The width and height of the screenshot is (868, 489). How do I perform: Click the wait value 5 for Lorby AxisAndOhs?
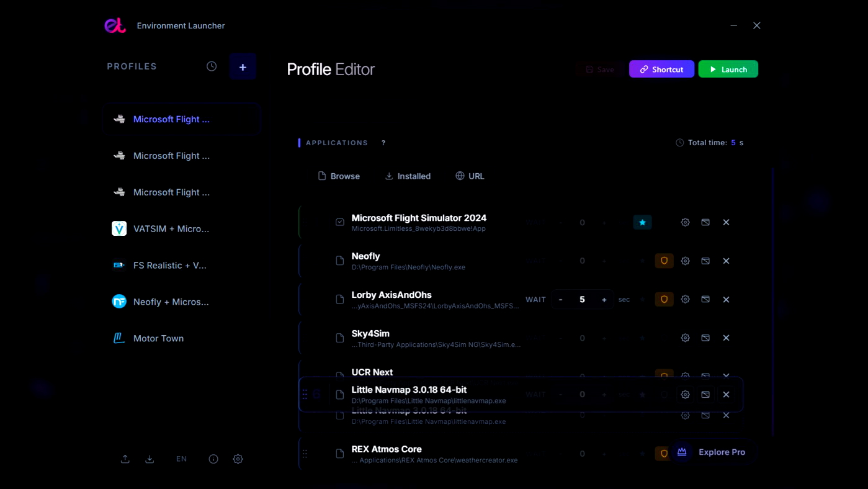(582, 299)
